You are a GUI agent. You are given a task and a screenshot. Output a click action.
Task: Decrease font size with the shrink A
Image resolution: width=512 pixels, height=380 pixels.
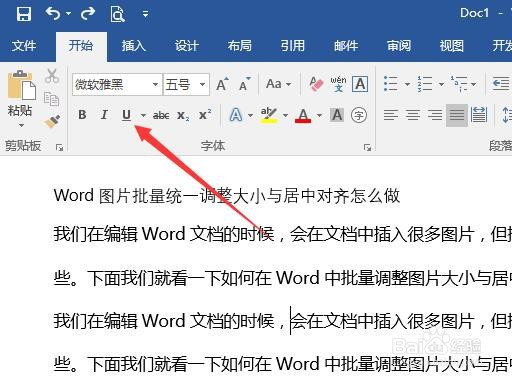click(245, 84)
